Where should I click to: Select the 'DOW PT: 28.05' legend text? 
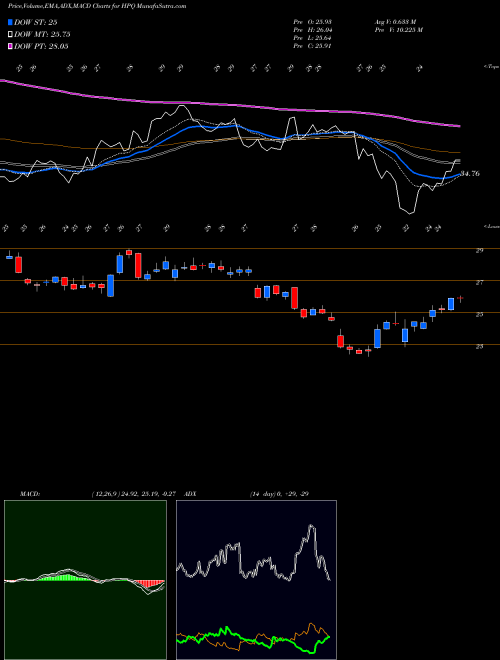tap(41, 46)
